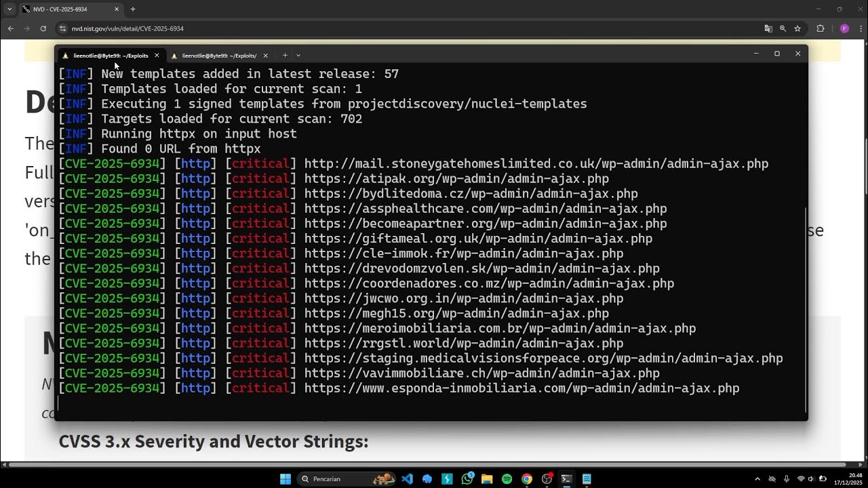Screen dimensions: 868x488
Task: Open Spotify from the taskbar
Action: click(507, 479)
